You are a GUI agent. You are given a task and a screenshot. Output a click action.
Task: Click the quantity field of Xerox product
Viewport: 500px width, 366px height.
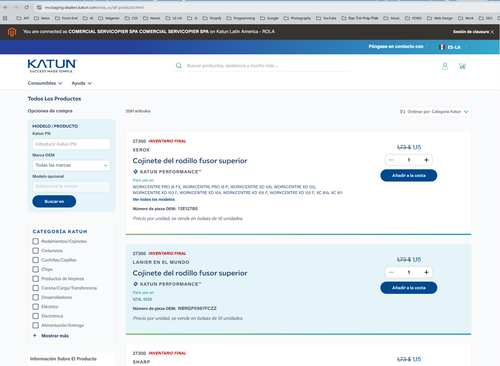coord(409,160)
